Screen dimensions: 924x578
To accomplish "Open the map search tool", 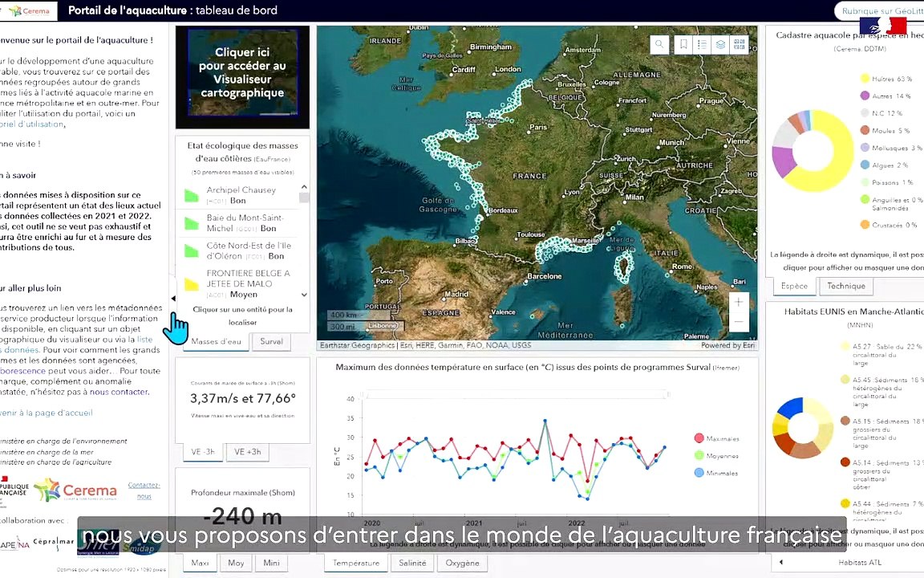I will [659, 44].
